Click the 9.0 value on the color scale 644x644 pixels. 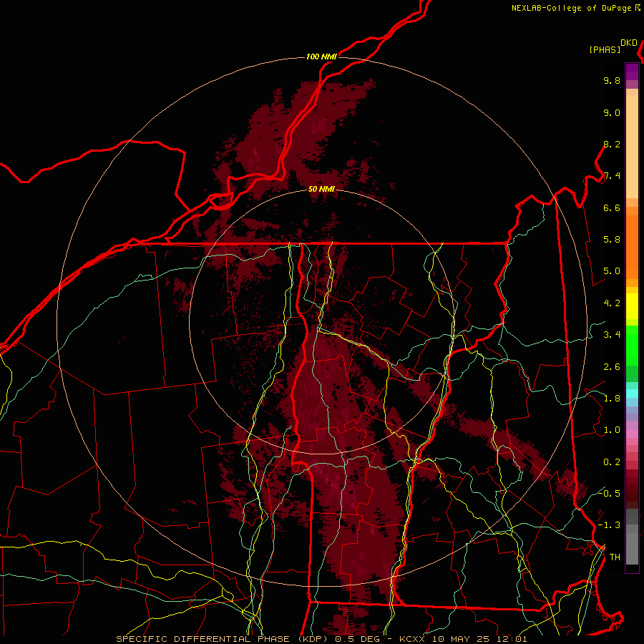pyautogui.click(x=612, y=112)
